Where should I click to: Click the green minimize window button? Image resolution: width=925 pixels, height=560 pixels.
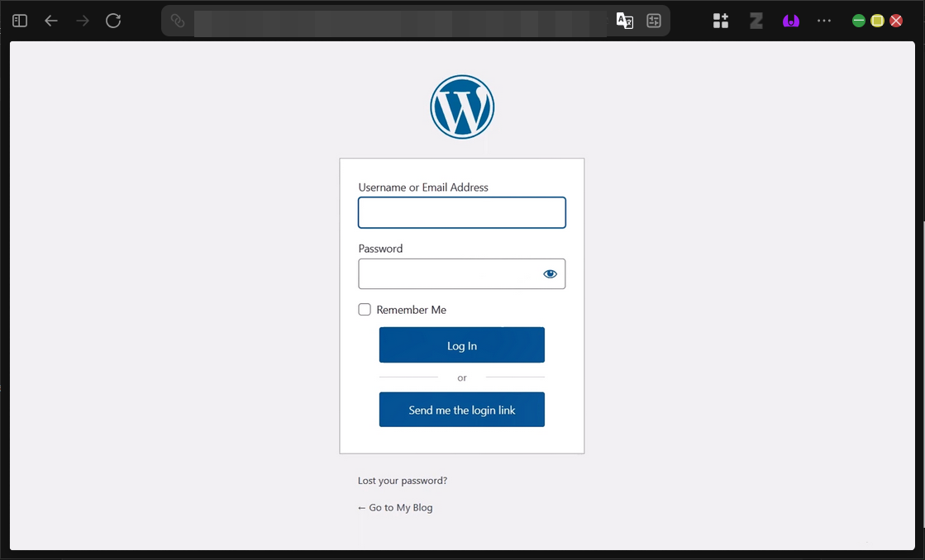click(859, 21)
